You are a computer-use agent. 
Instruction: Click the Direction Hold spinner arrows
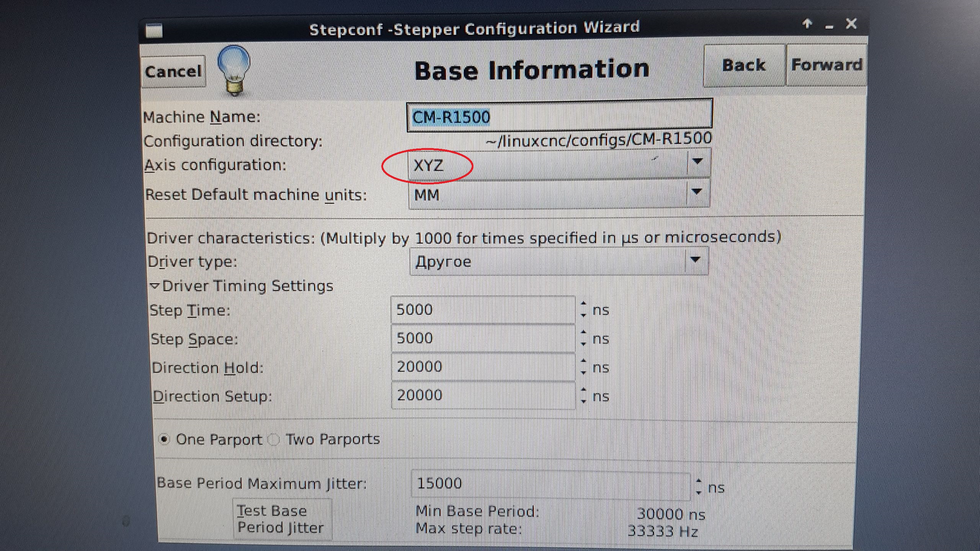[583, 367]
